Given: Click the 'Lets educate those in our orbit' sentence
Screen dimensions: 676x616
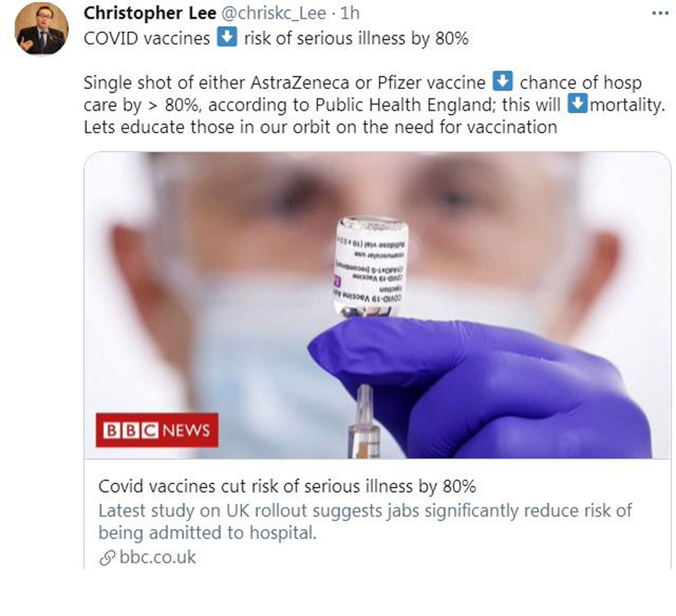Looking at the screenshot, I should 320,127.
